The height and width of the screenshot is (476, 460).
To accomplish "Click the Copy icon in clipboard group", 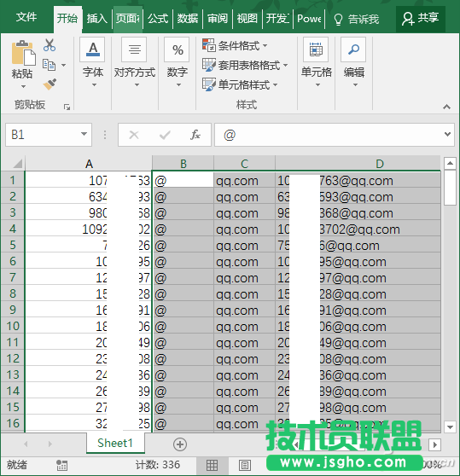I will click(x=49, y=65).
